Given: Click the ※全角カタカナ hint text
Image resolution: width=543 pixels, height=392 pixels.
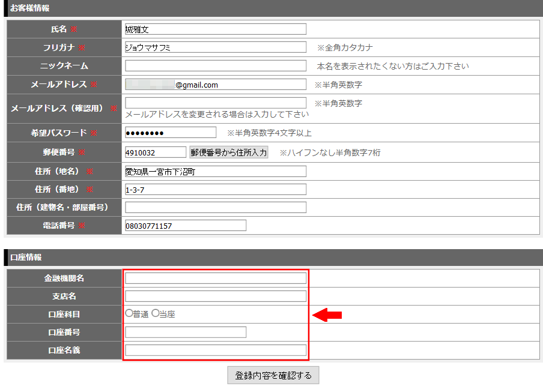Looking at the screenshot, I should 345,47.
